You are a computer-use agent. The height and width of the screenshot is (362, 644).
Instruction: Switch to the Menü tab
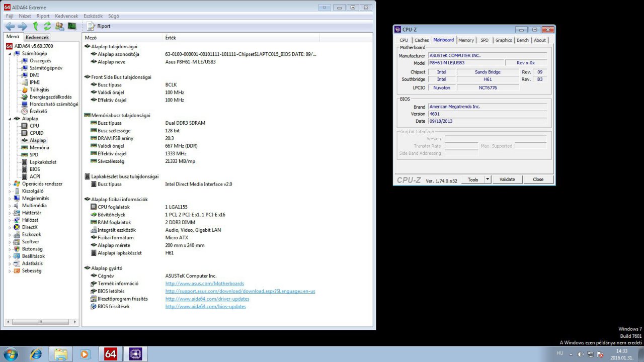click(13, 37)
